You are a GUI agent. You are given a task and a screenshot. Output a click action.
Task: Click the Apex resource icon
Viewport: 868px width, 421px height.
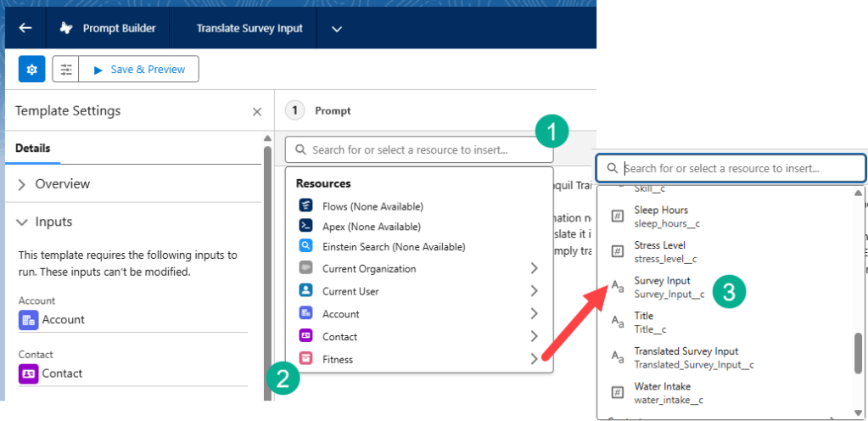click(x=305, y=226)
